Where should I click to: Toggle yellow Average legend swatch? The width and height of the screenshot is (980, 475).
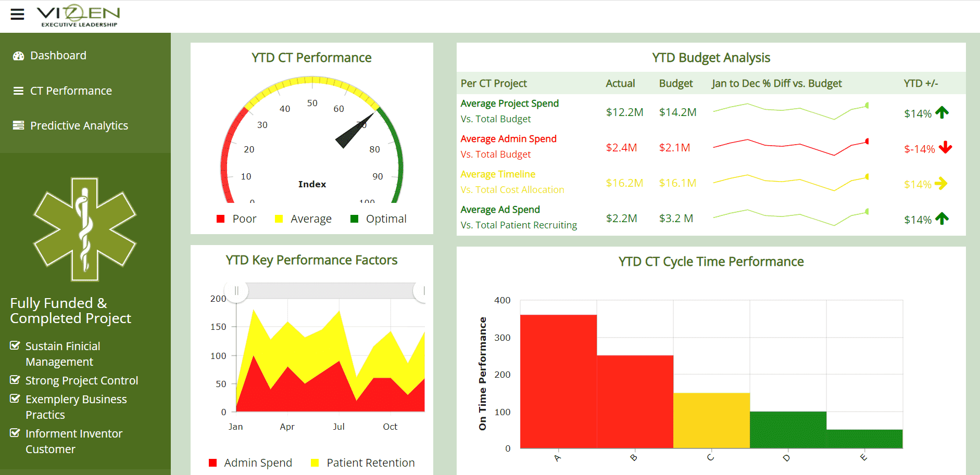(279, 219)
